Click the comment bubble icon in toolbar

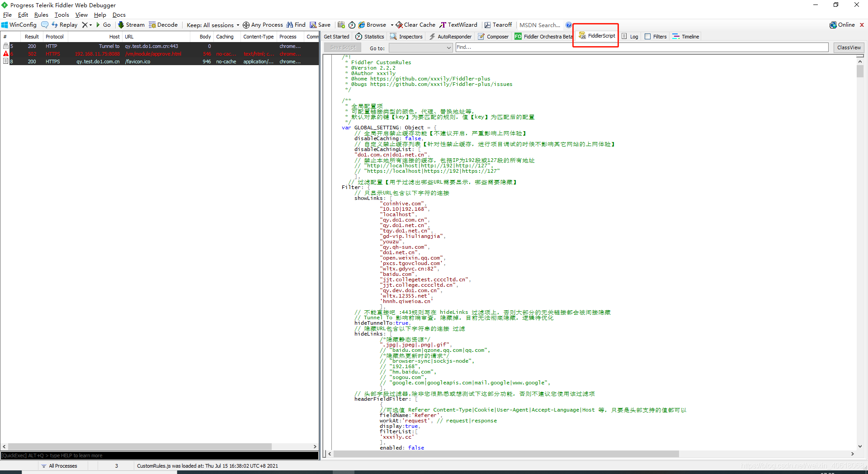tap(45, 25)
